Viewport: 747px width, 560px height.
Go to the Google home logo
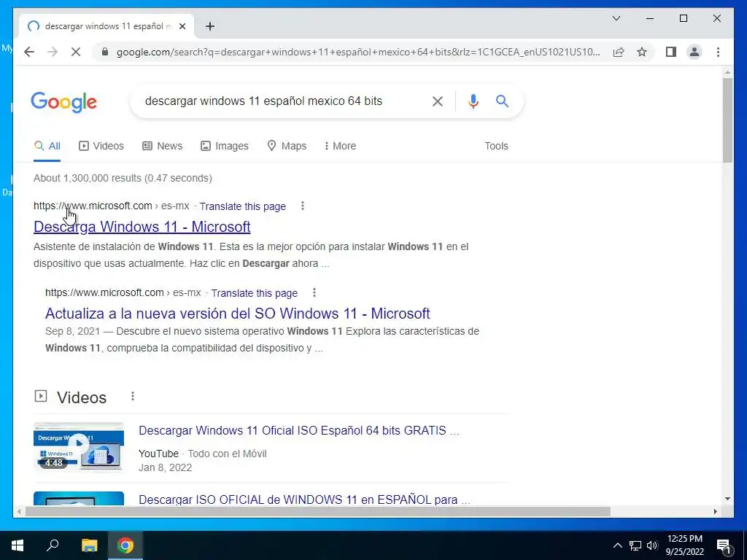click(x=64, y=102)
